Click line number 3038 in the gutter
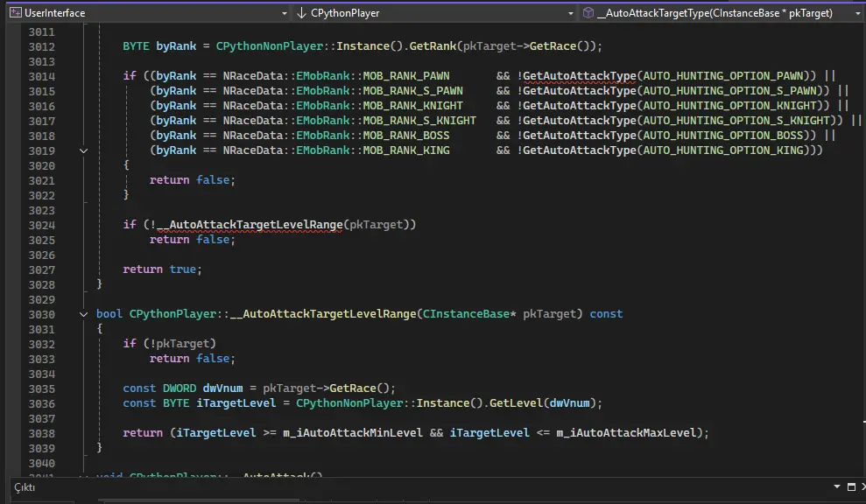The image size is (866, 504). tap(41, 434)
